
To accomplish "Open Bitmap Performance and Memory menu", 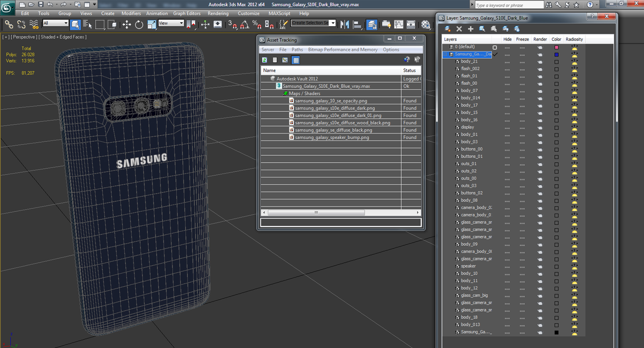I will (x=343, y=50).
